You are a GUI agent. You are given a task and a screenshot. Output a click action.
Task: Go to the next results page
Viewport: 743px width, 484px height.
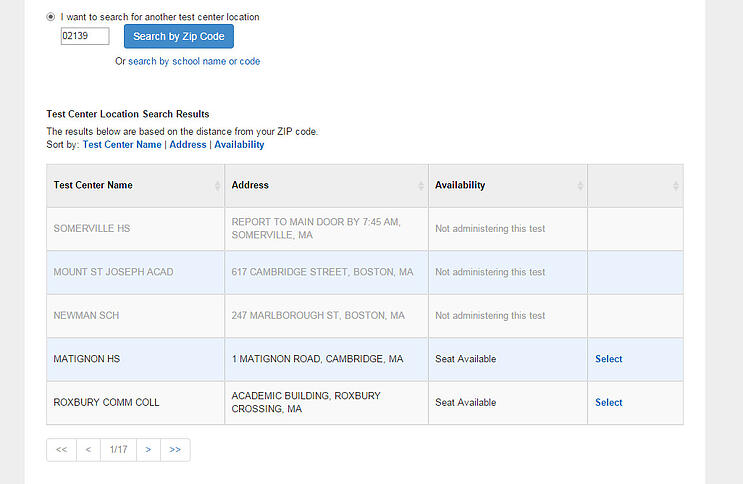point(148,450)
